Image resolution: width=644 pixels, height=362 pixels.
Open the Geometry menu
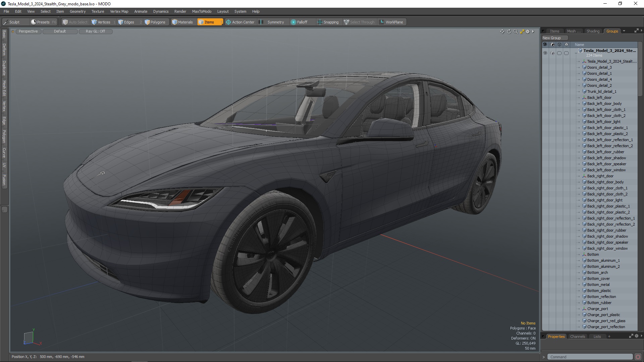point(77,11)
